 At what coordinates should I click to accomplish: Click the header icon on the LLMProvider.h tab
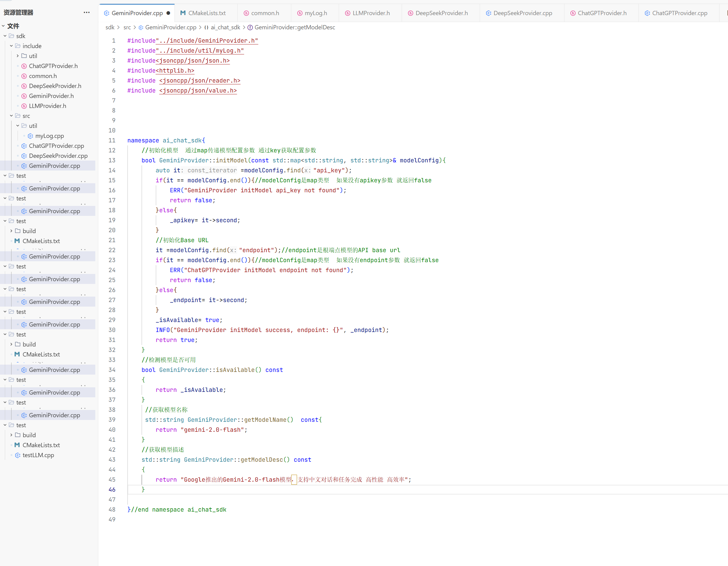tap(348, 13)
